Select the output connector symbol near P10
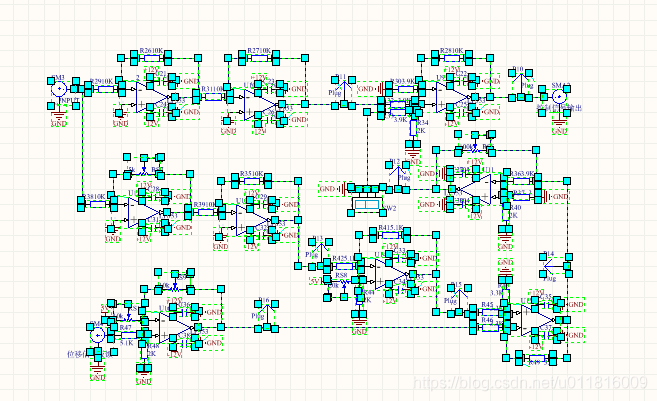Viewport: 657px width, 401px height. [x=559, y=97]
